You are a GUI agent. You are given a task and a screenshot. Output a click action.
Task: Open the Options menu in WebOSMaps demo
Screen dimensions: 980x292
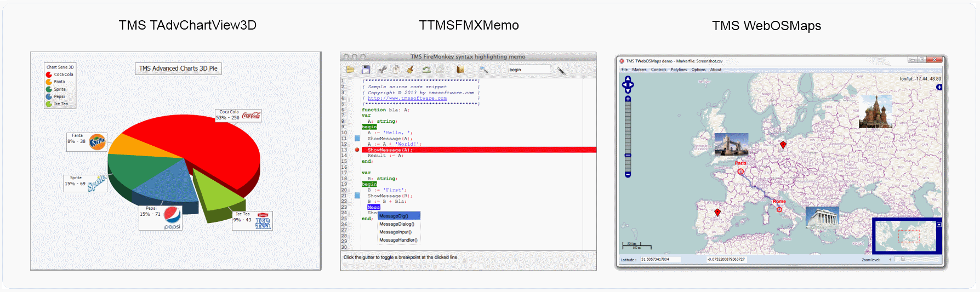click(x=698, y=70)
